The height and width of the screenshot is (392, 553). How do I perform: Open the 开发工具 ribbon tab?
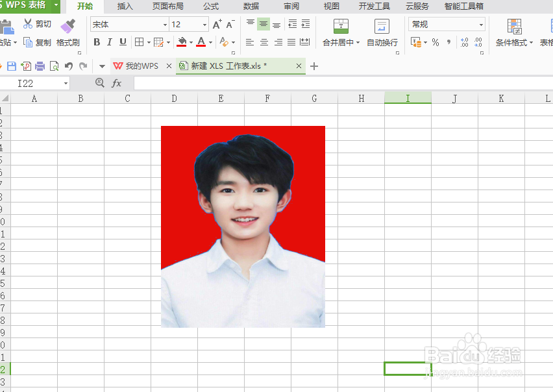[x=375, y=6]
